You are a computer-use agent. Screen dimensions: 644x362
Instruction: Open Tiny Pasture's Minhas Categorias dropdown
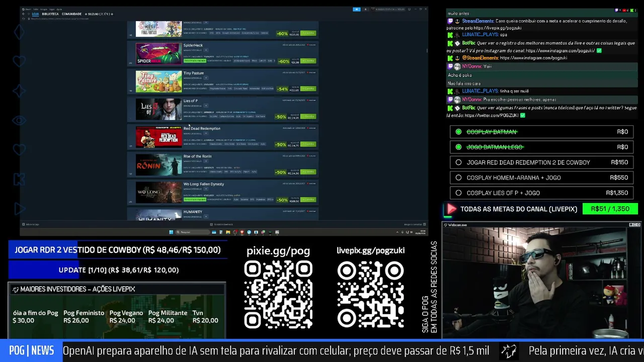(206, 78)
